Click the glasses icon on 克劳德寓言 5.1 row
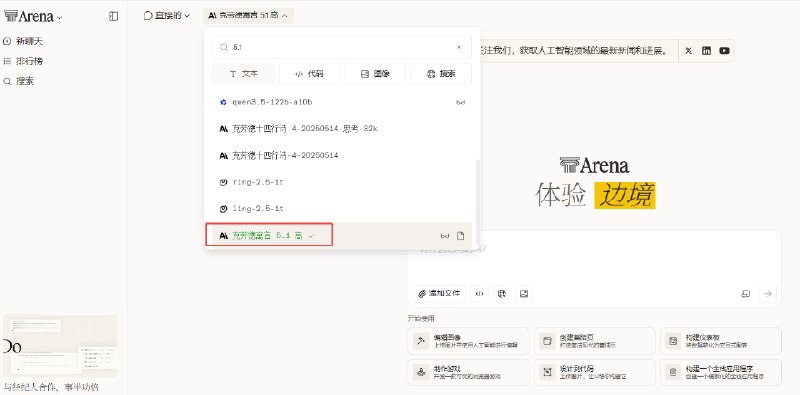The height and width of the screenshot is (395, 800). [445, 236]
